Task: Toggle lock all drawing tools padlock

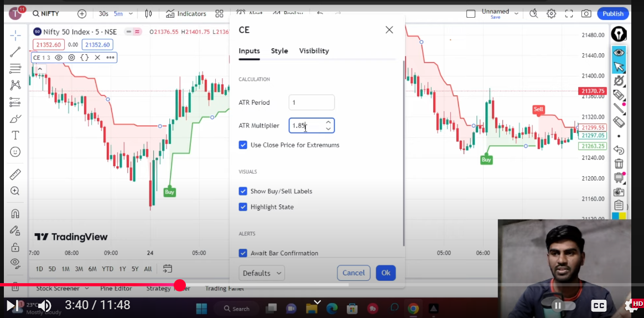Action: [15, 247]
